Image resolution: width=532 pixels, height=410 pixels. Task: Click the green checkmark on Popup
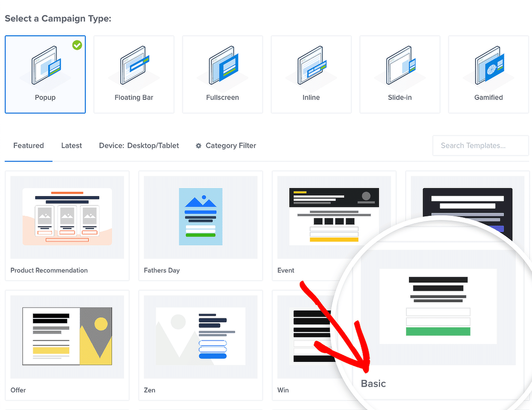tap(77, 45)
